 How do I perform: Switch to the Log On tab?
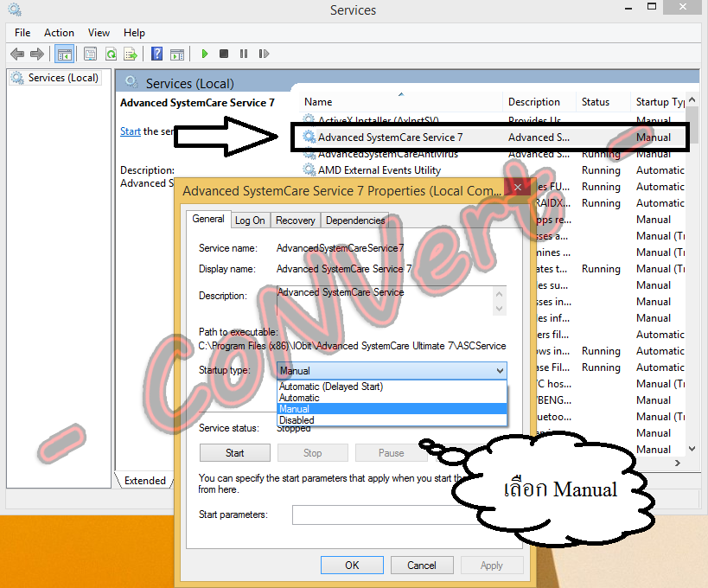250,220
